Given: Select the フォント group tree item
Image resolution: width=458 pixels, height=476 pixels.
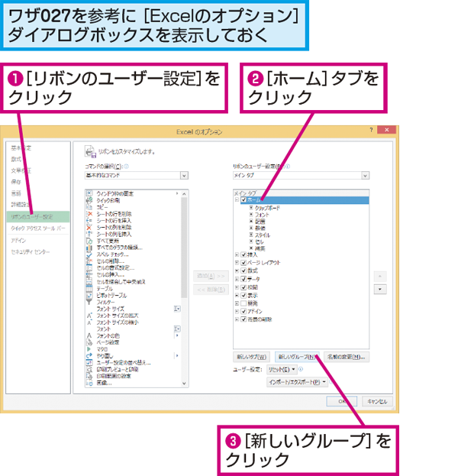Looking at the screenshot, I should click(262, 215).
